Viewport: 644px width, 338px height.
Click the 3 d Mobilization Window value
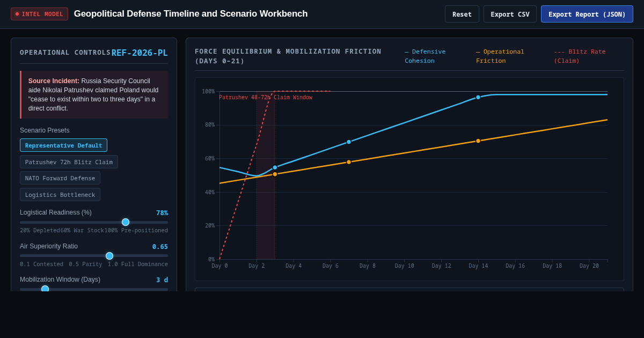click(x=162, y=280)
